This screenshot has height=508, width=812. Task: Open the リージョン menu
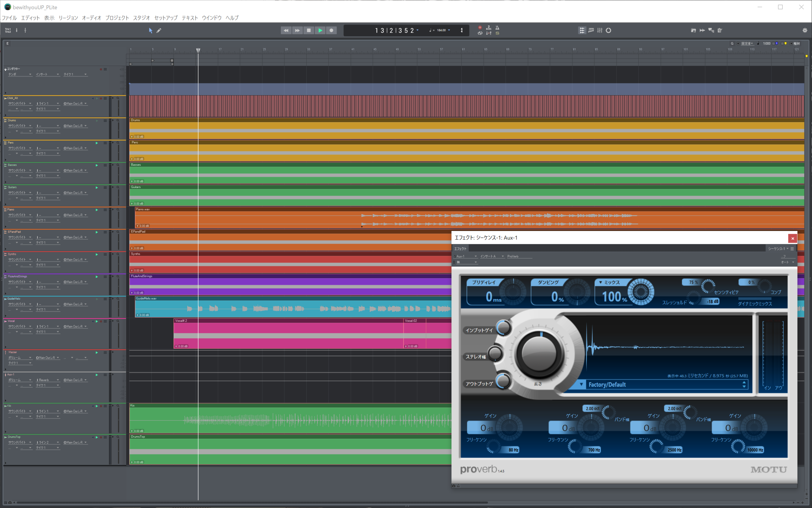(68, 18)
